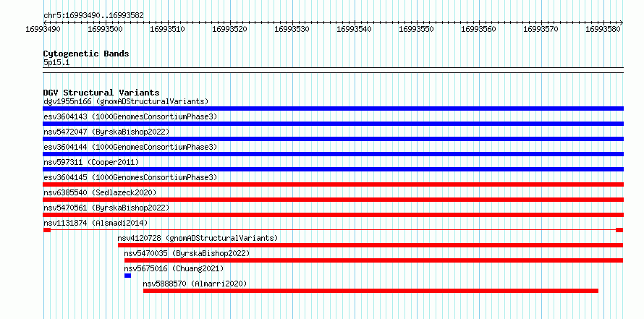Screen dimensions: 644x319
Task: Click ruler position 16993570
Action: click(541, 29)
